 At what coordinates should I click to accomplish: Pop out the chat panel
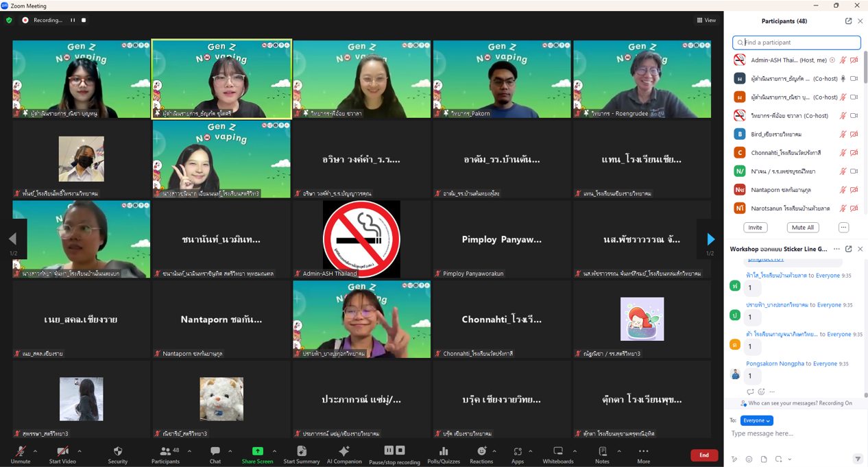pyautogui.click(x=849, y=249)
